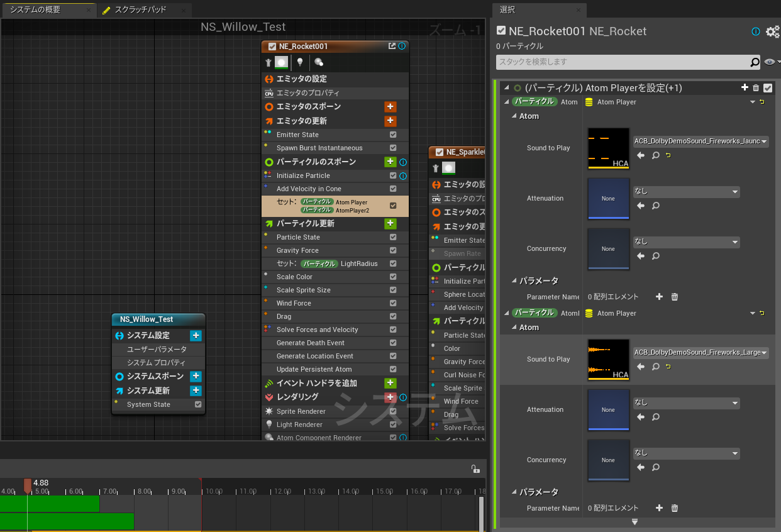Click plus icon beside イベントハンドラを追加
The height and width of the screenshot is (532, 781).
(x=390, y=383)
